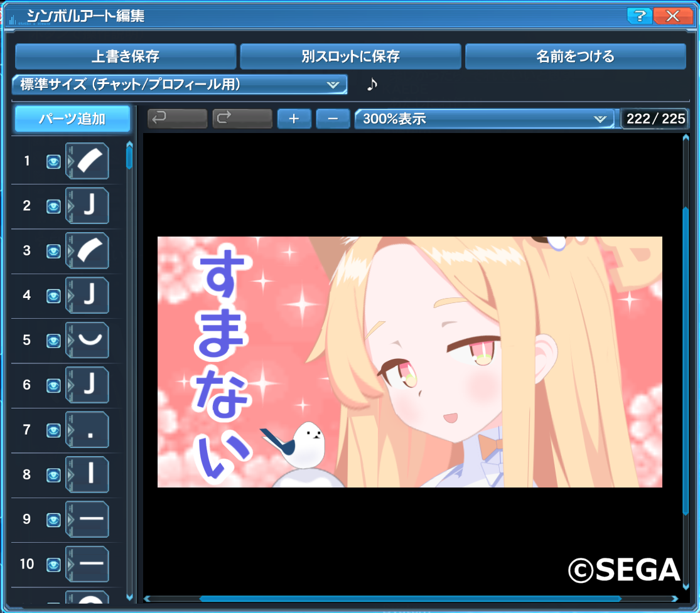Hide layer 5 eye icon

click(x=53, y=341)
